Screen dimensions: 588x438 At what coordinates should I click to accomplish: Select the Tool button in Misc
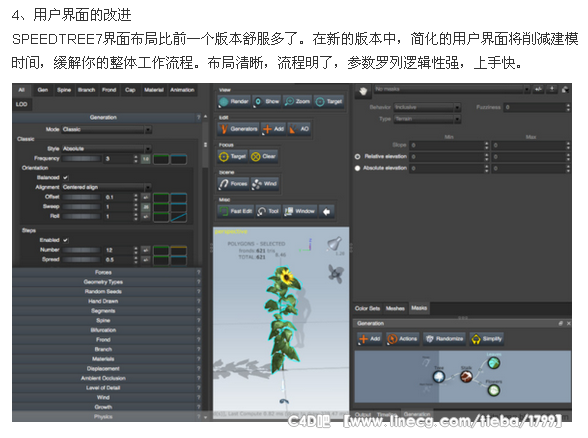click(268, 211)
